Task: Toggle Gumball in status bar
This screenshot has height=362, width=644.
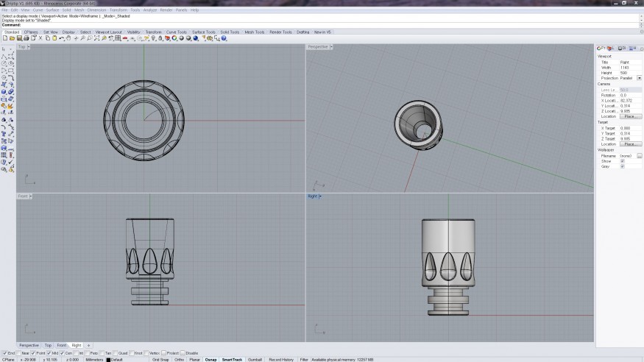Action: (x=255, y=360)
